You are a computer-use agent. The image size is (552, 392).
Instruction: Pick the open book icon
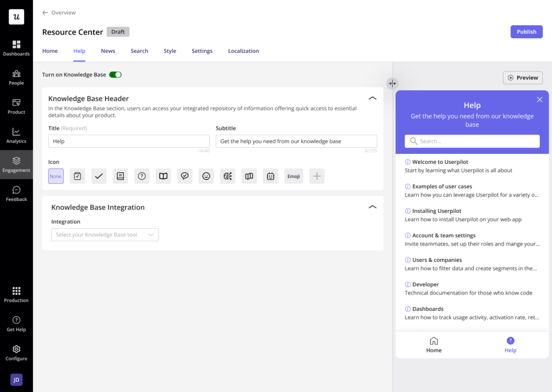tap(163, 176)
